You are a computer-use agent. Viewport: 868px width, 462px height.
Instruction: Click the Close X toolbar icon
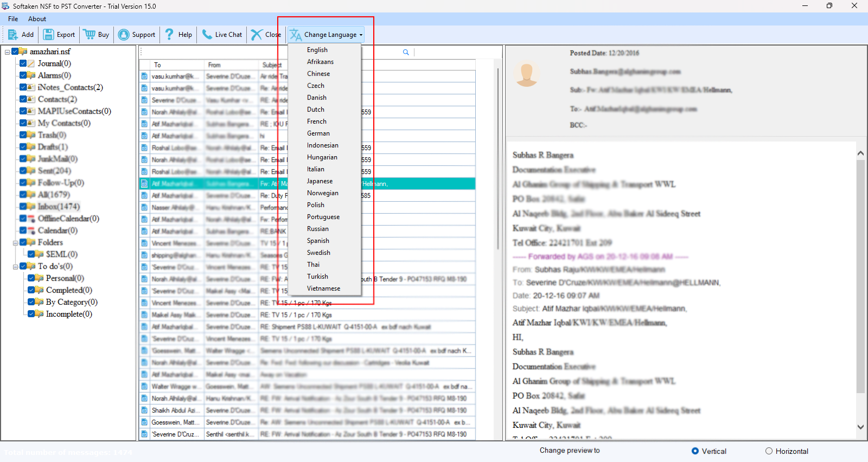click(x=257, y=35)
